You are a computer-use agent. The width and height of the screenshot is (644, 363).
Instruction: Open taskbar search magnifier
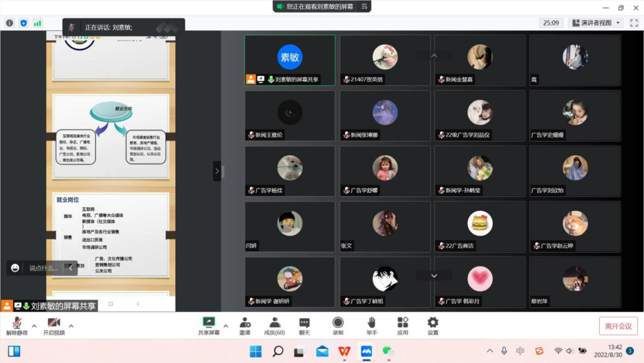[x=278, y=352]
